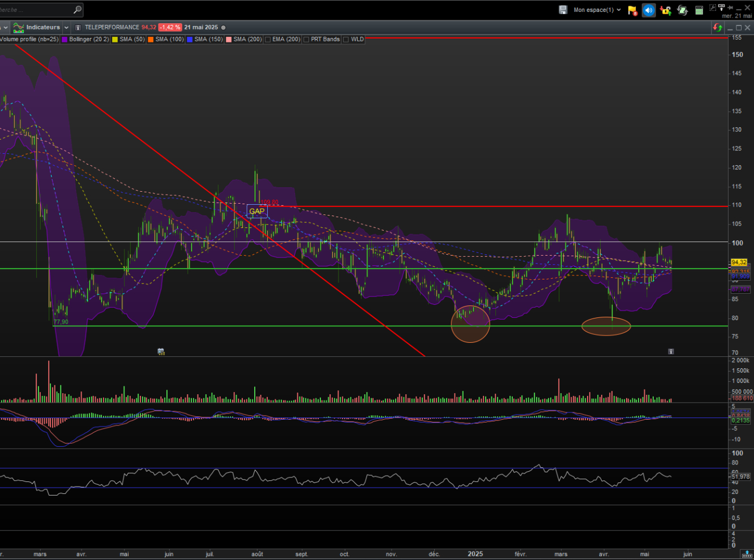Click the 94,32 price in header
This screenshot has height=560, width=754.
[149, 27]
